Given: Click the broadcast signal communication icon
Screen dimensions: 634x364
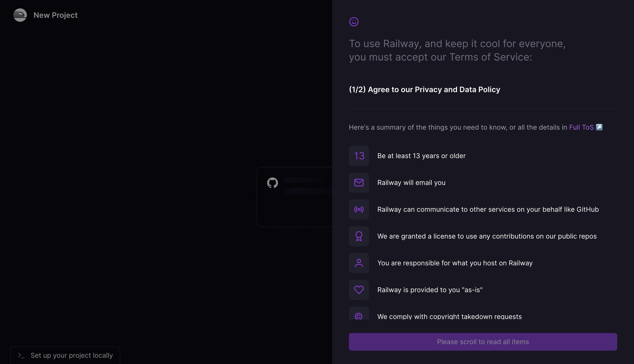Looking at the screenshot, I should 359,209.
